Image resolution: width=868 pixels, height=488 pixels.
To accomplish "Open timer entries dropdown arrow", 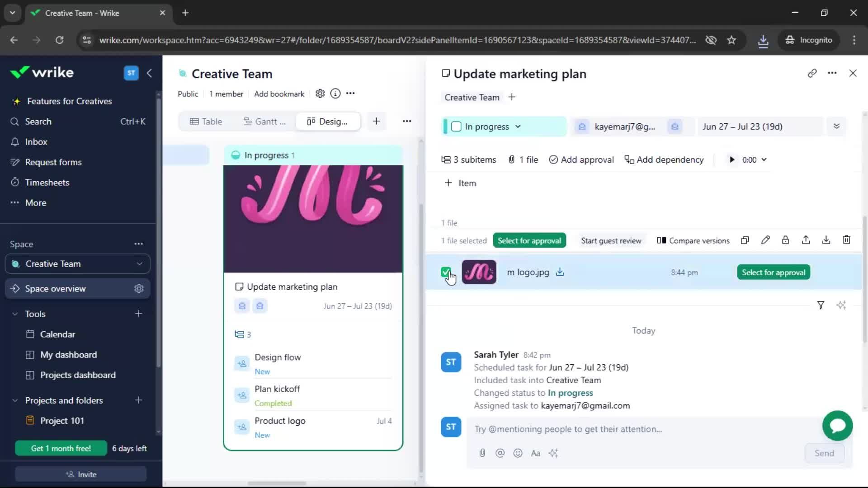I will tap(764, 160).
